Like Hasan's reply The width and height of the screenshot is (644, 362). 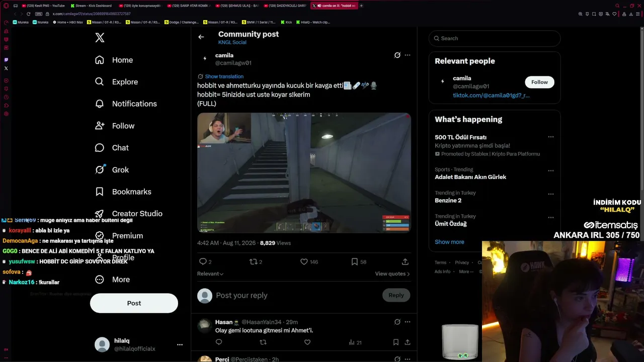point(307,342)
